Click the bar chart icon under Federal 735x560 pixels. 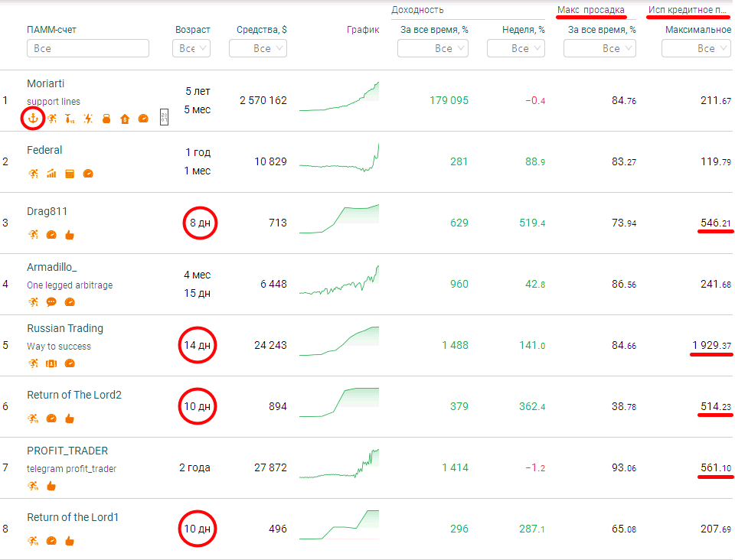[51, 174]
